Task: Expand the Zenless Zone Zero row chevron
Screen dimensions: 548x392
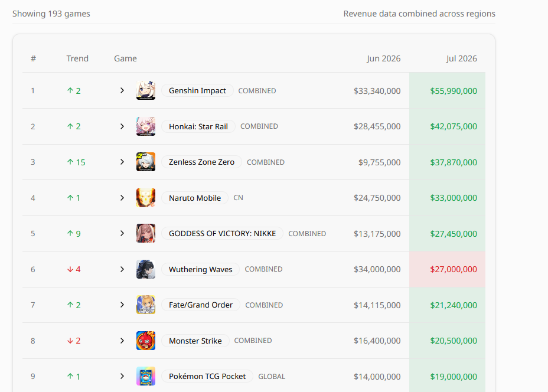Action: coord(122,162)
